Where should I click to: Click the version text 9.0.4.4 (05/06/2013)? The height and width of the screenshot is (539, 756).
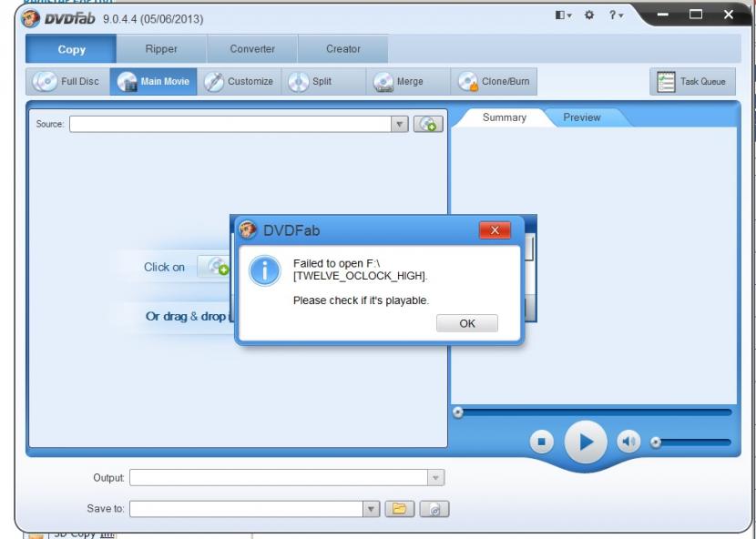153,19
